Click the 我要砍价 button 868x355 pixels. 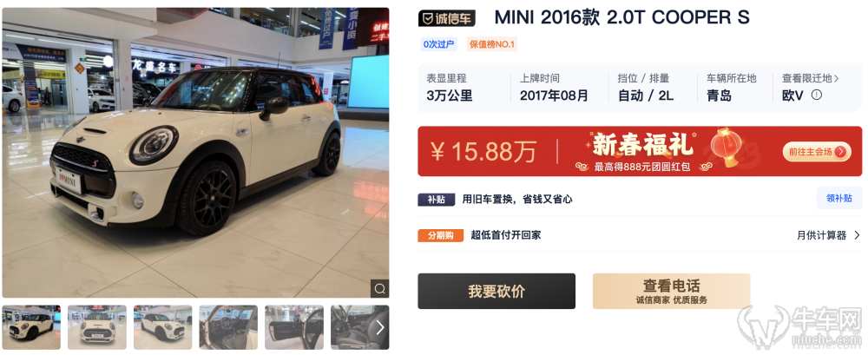pos(496,292)
